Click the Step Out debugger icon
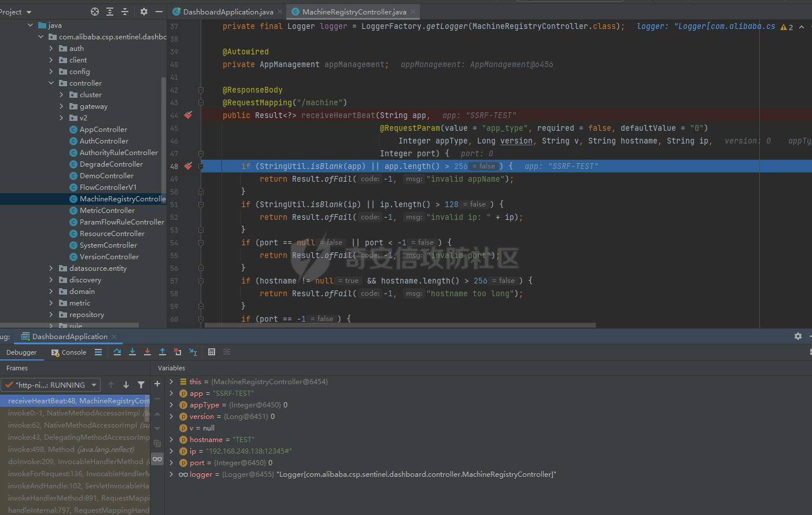The image size is (812, 515). (x=163, y=352)
